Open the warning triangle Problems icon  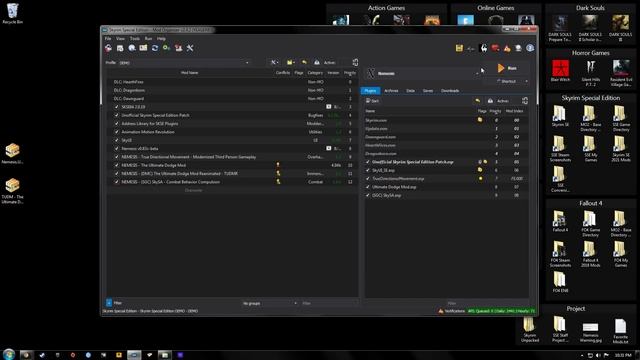[507, 48]
